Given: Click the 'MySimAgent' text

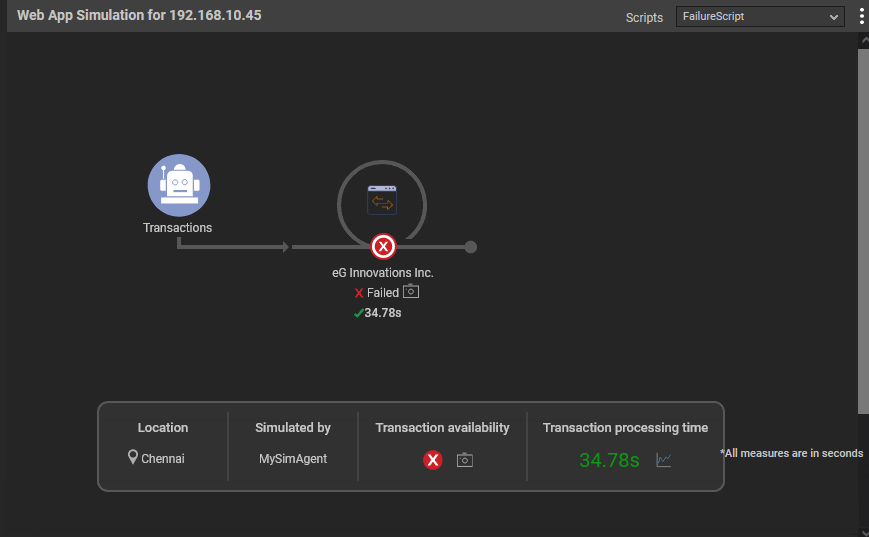Looking at the screenshot, I should click(293, 459).
